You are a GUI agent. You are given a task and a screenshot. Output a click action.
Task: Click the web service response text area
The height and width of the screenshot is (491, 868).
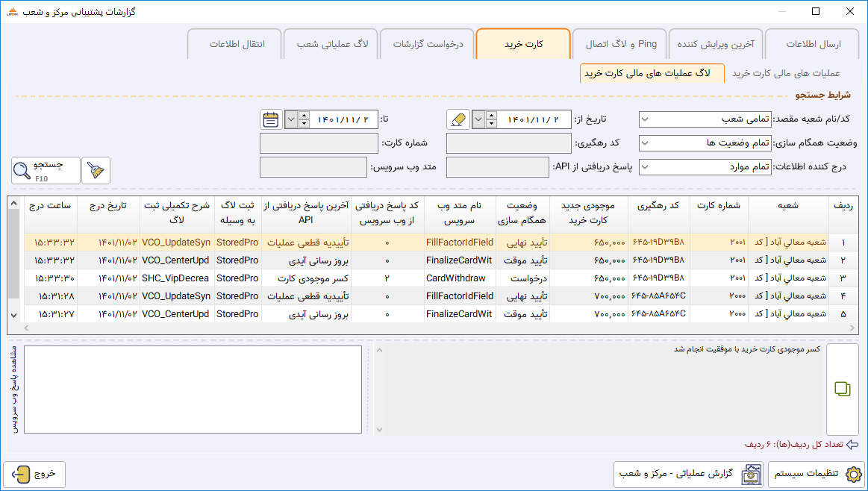click(193, 390)
